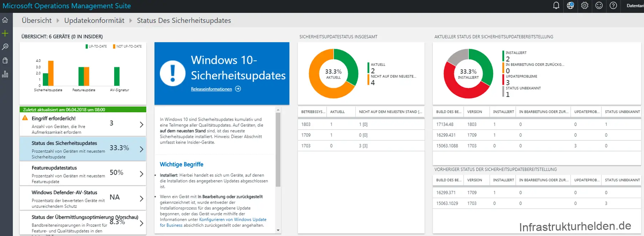
Task: Expand the Featureupdatestatus chevron
Action: pyautogui.click(x=141, y=174)
